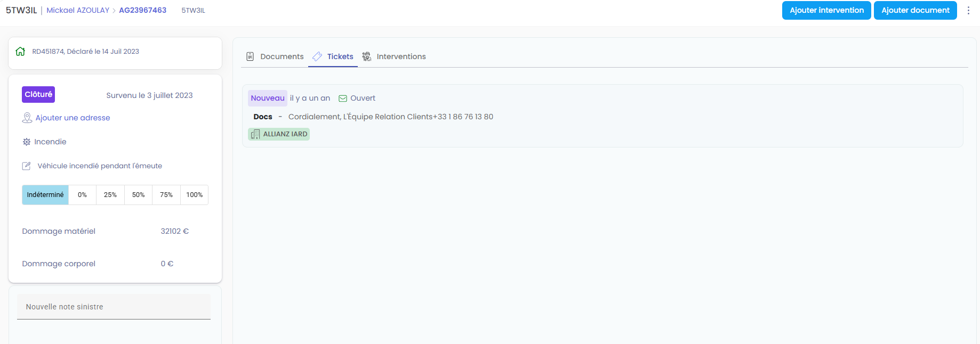
Task: Open contract AG23967463 breadcrumb link
Action: (142, 10)
